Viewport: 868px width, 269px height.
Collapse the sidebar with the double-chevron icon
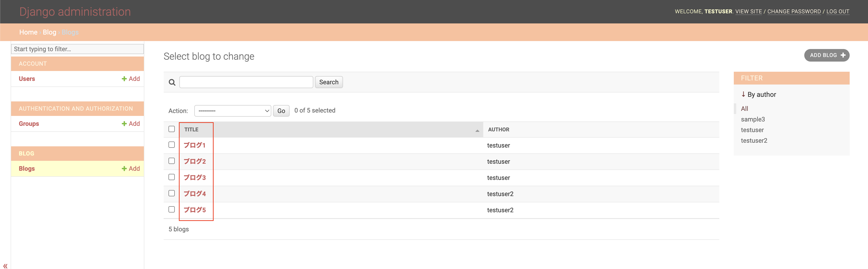tap(5, 266)
